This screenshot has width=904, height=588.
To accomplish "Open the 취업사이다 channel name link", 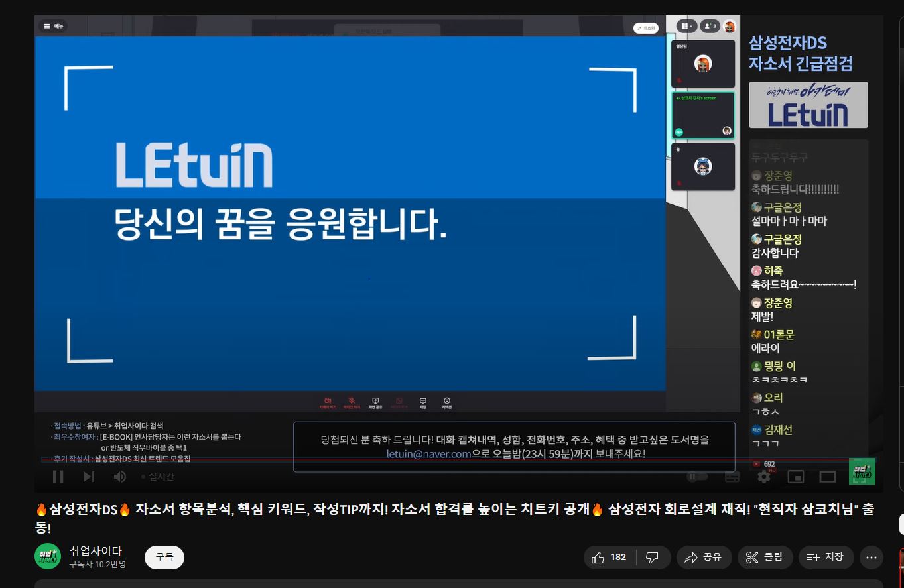I will click(96, 551).
